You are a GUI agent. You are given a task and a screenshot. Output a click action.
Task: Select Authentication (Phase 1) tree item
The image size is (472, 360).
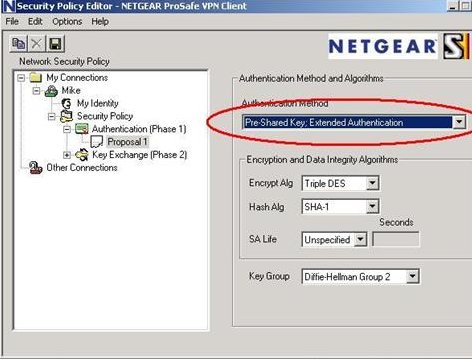pos(139,129)
